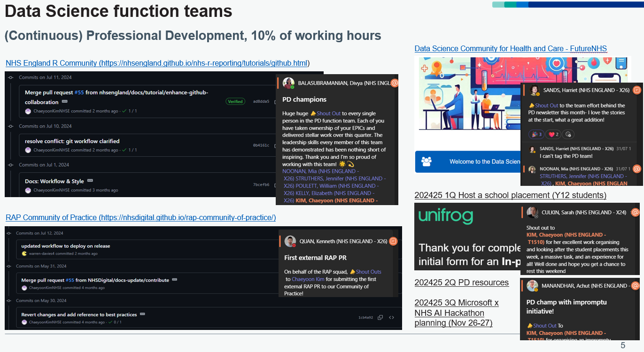Open 'Revert changes and add reference to best practices' commit
Viewport: 644px width, 352px height.
79,314
